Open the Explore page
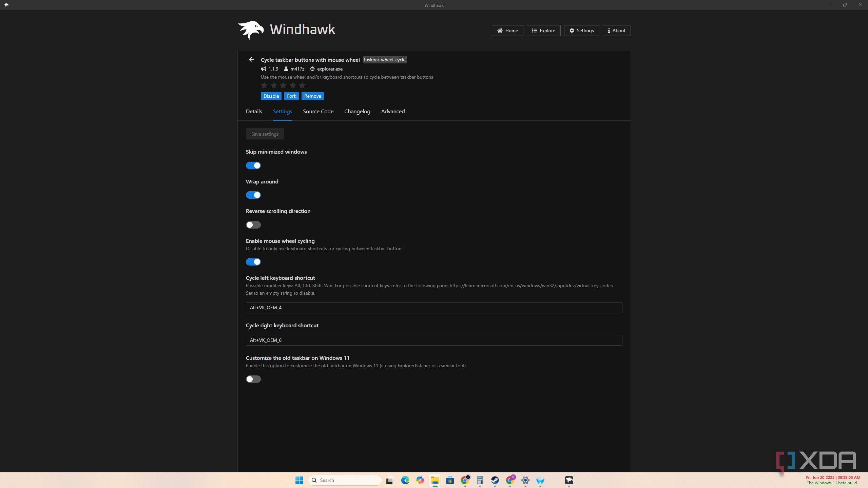This screenshot has width=868, height=488. pos(543,31)
